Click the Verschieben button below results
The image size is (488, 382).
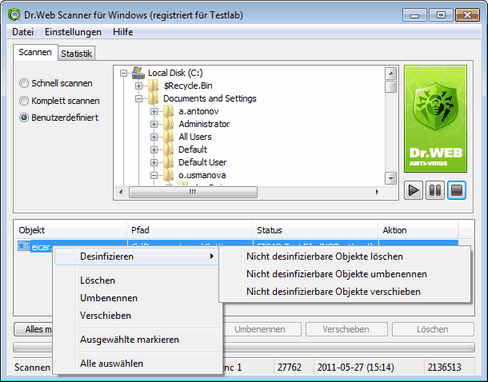pos(346,329)
